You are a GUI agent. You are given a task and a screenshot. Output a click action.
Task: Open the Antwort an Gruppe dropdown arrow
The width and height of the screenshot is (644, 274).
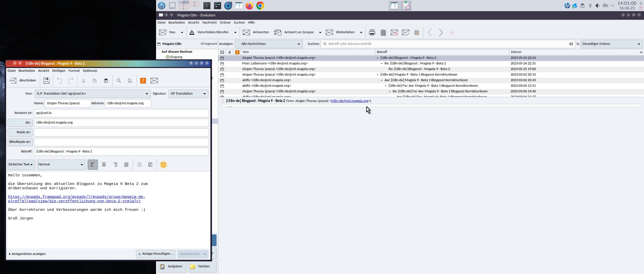[x=320, y=32]
